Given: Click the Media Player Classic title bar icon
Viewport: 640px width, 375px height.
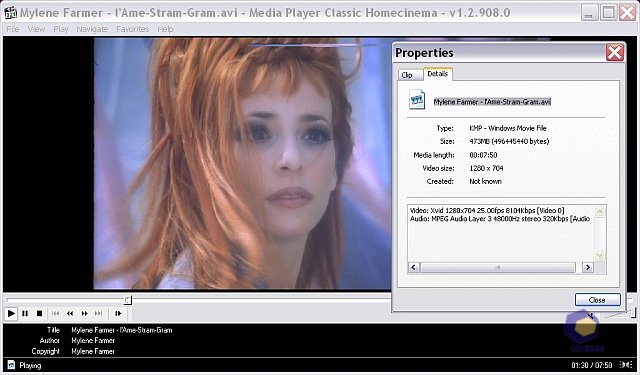Looking at the screenshot, I should (10, 12).
